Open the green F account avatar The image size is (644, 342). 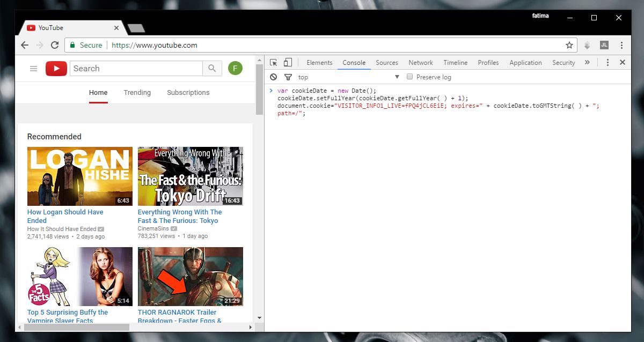(235, 69)
